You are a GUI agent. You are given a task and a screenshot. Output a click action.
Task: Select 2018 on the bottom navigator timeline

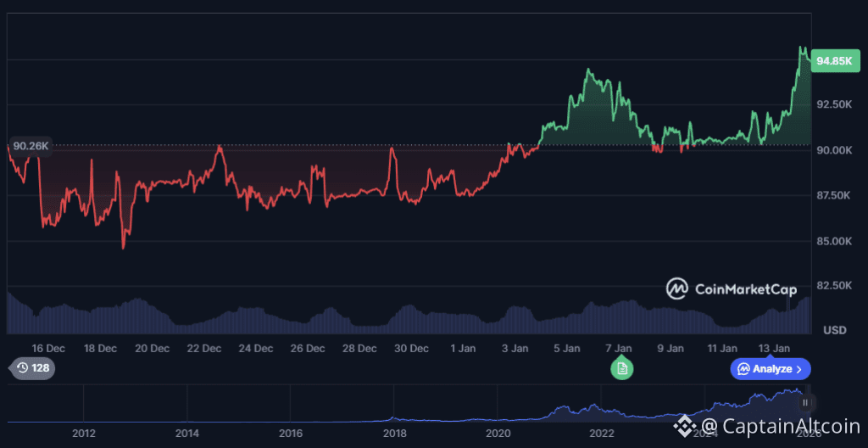[394, 434]
